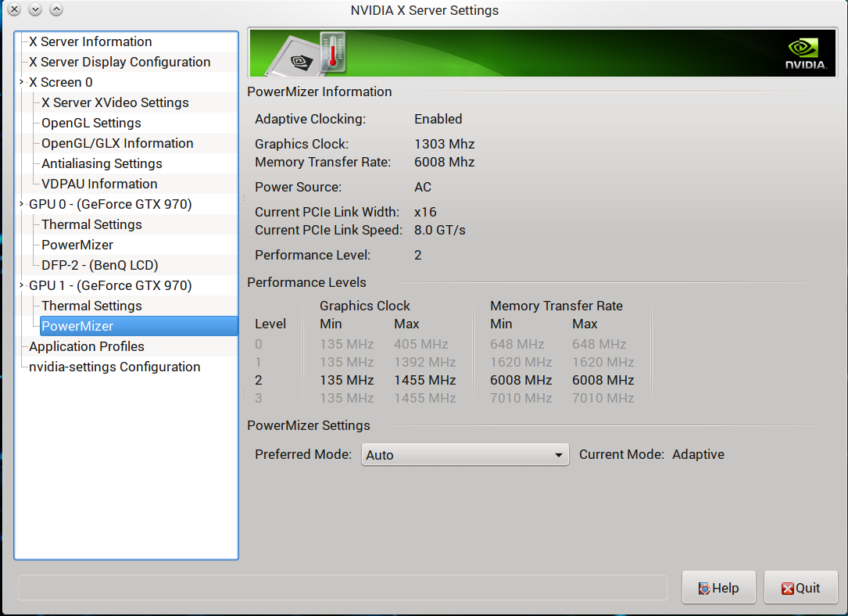
Task: Open Thermal Settings under GPU 1
Action: tap(92, 306)
